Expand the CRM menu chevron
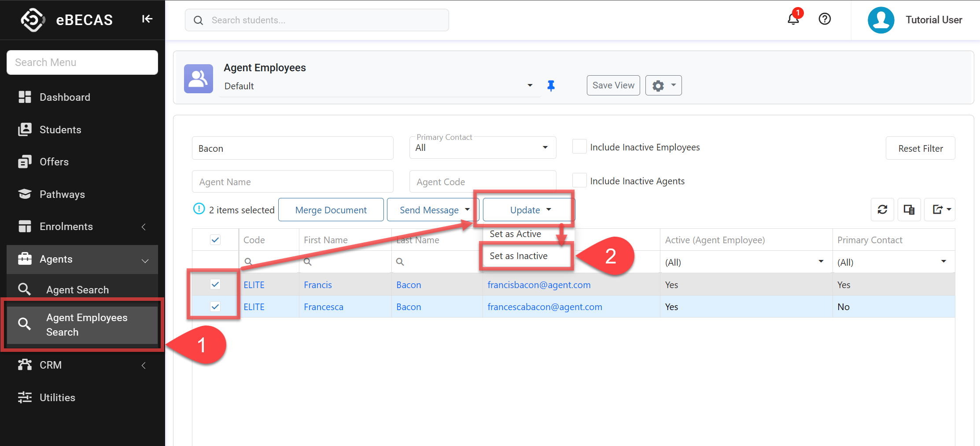The height and width of the screenshot is (446, 980). 144,365
